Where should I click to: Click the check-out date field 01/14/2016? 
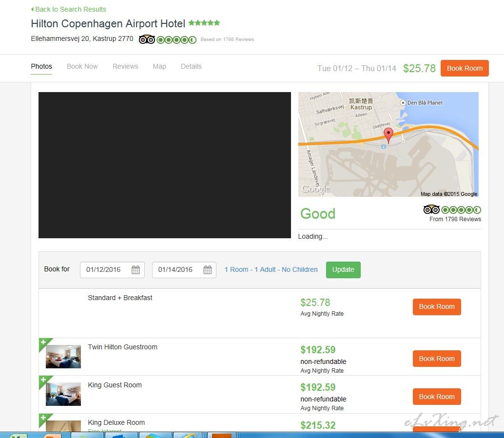(x=184, y=269)
